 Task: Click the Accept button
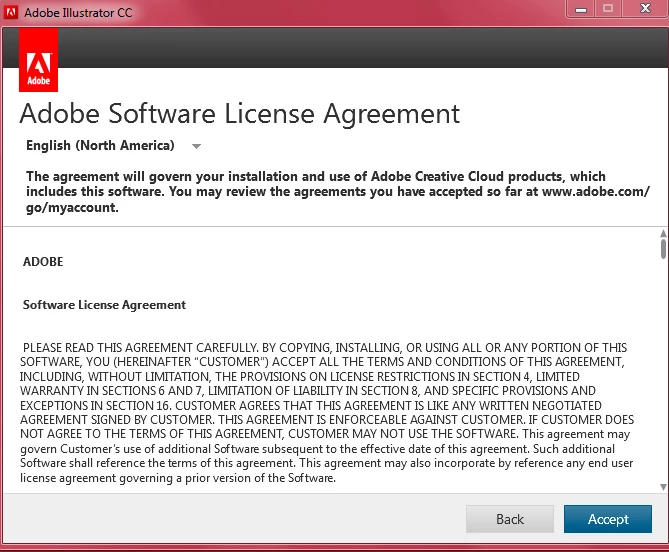click(x=608, y=519)
